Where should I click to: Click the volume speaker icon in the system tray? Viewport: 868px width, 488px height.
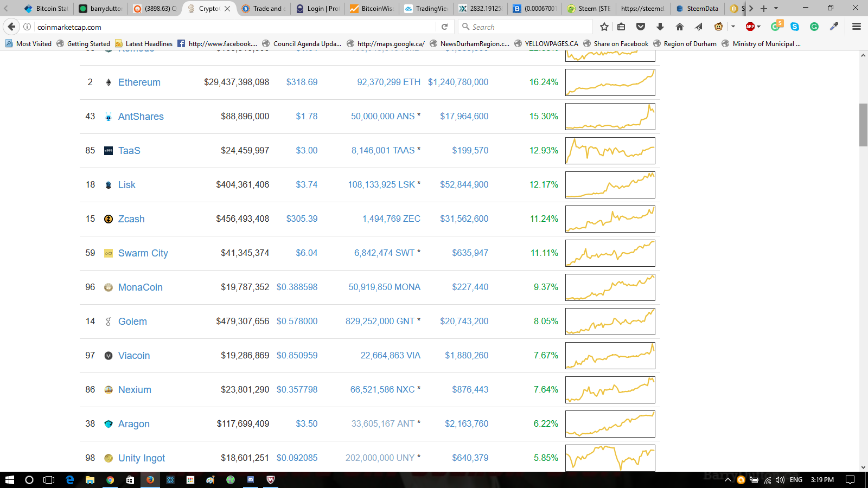[780, 480]
